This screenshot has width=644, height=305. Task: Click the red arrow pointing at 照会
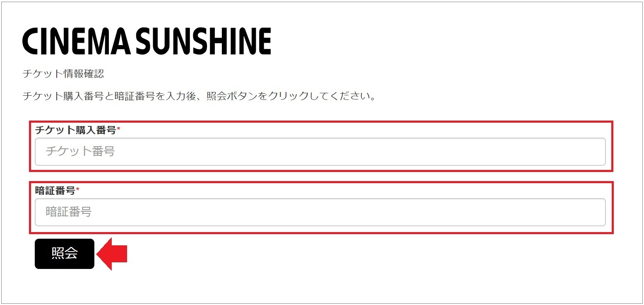pos(112,253)
